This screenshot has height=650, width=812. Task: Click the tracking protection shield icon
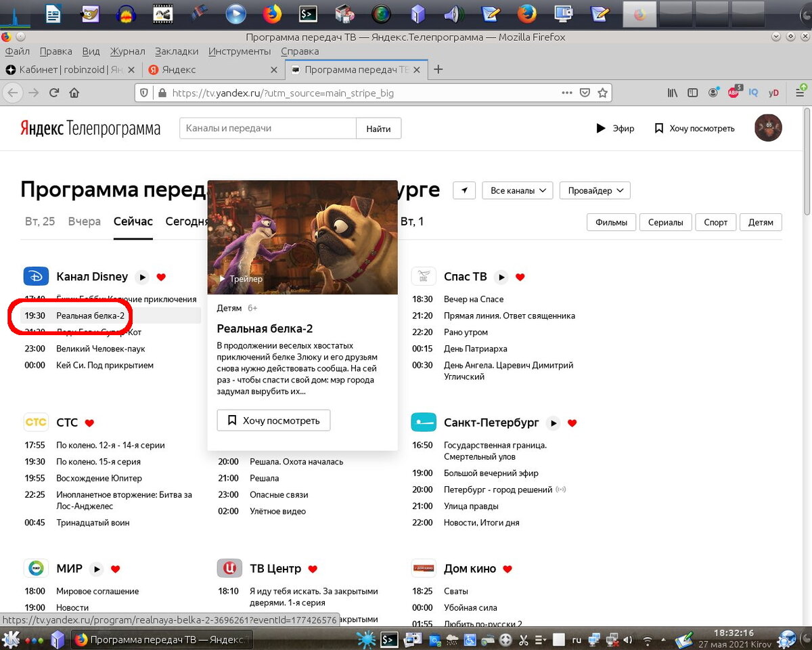pos(143,93)
